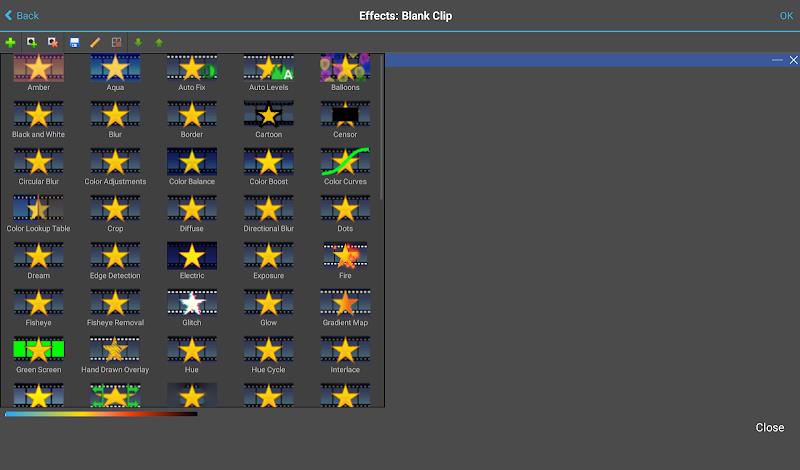Click the pencil edit icon in toolbar
The height and width of the screenshot is (470, 800).
click(x=95, y=42)
